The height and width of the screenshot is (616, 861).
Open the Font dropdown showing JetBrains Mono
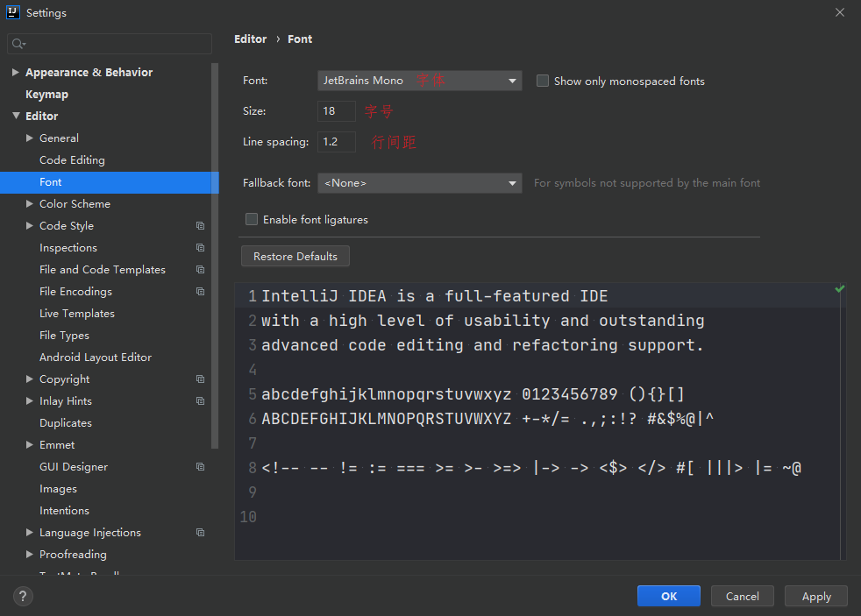pos(419,81)
